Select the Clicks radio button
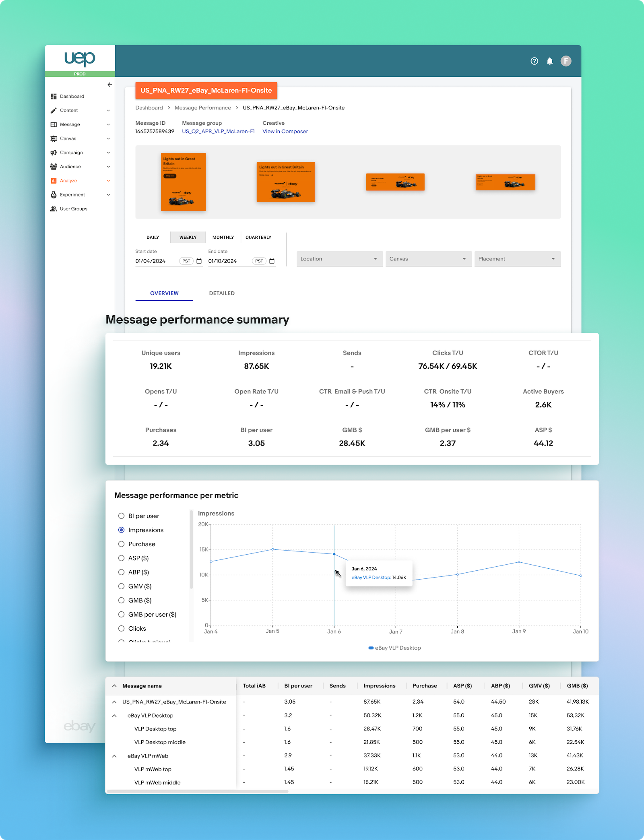Screen dimensions: 644x840 121,629
